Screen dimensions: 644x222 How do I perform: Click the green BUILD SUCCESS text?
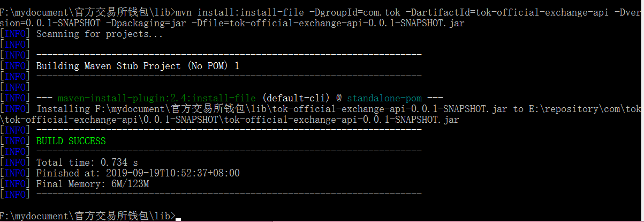(71, 141)
